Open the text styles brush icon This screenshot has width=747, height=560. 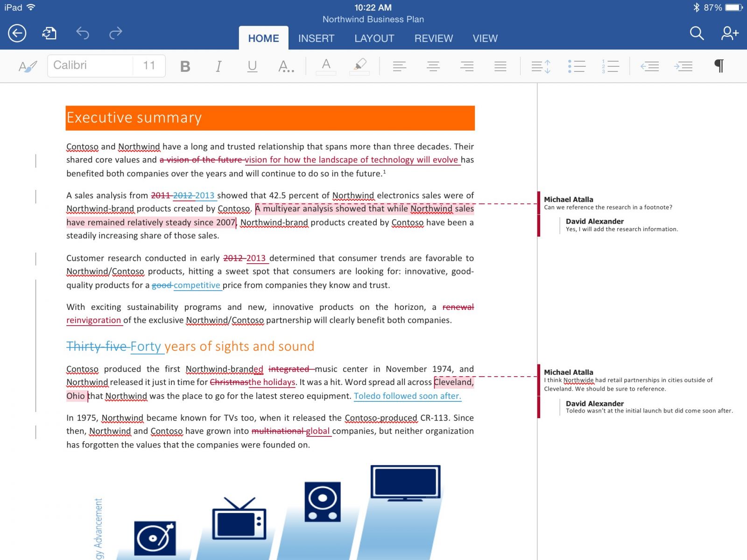(x=28, y=66)
